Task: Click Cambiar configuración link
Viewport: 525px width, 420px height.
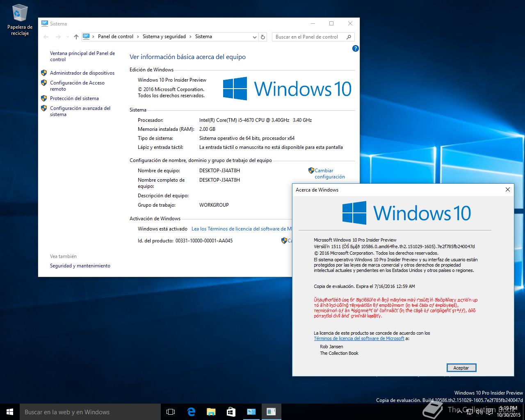Action: pos(330,173)
